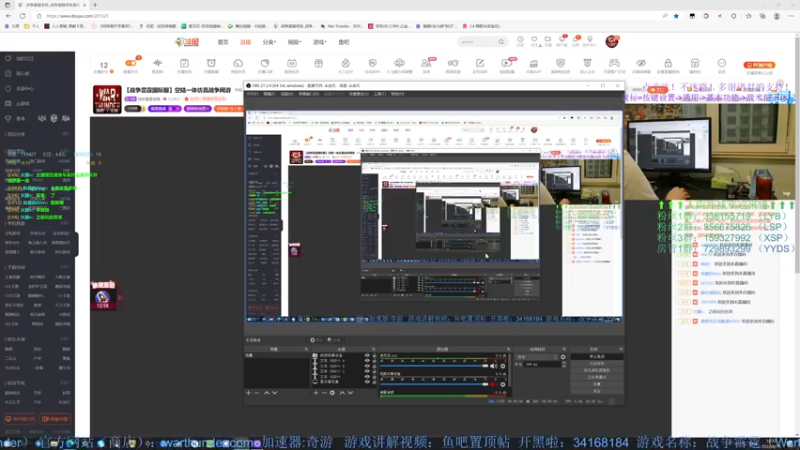Bookmark this page with the browser star
This screenshot has height=450, width=800.
tap(676, 16)
